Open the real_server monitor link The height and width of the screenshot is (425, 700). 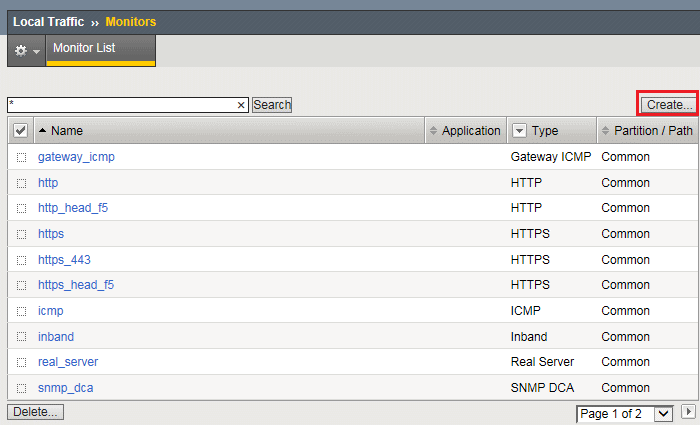(68, 362)
